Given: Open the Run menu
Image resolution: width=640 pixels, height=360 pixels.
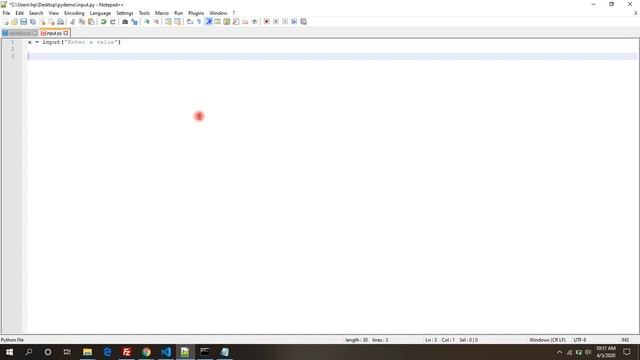Looking at the screenshot, I should coord(178,13).
